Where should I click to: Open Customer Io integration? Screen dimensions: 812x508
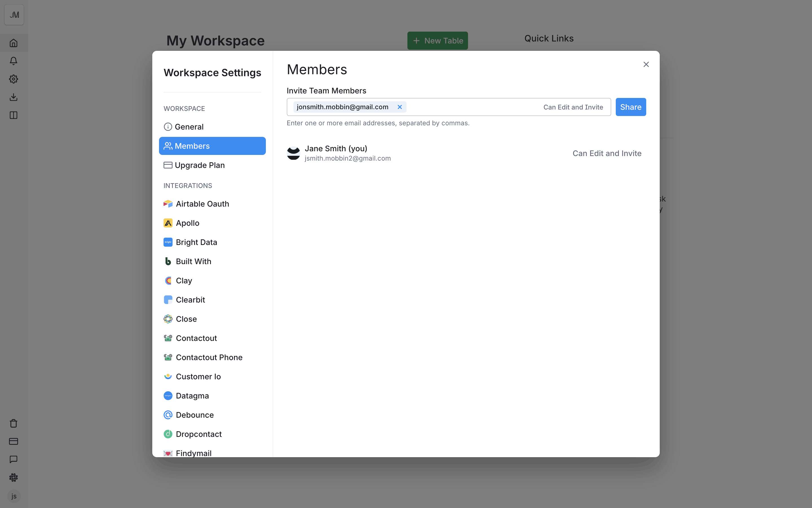click(x=212, y=377)
